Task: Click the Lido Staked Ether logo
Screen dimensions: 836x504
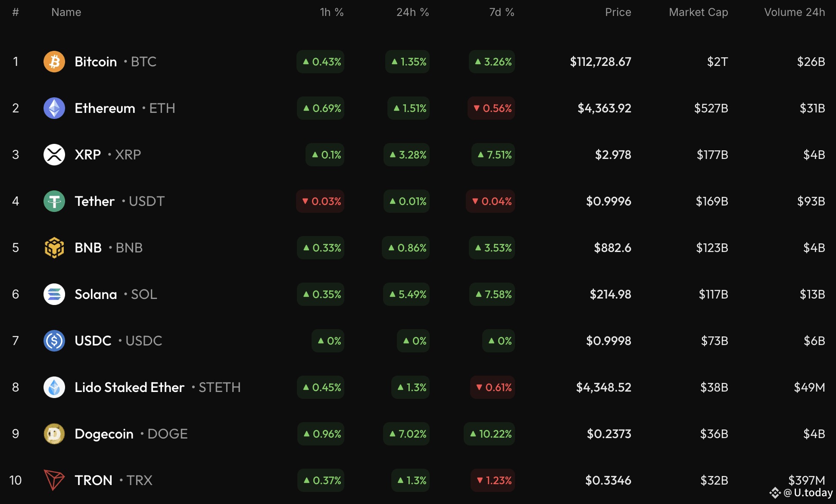Action: coord(54,387)
